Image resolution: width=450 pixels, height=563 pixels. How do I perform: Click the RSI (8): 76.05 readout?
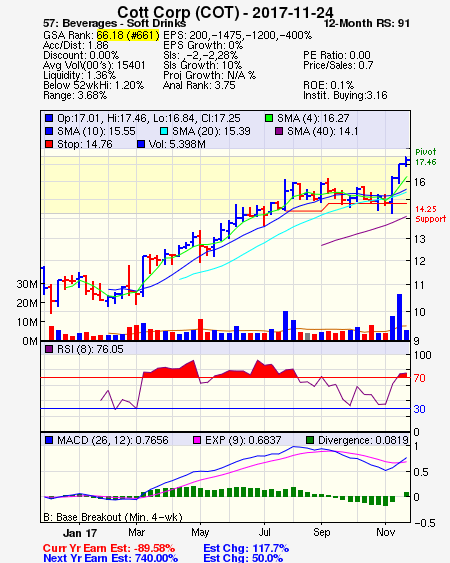(90, 349)
